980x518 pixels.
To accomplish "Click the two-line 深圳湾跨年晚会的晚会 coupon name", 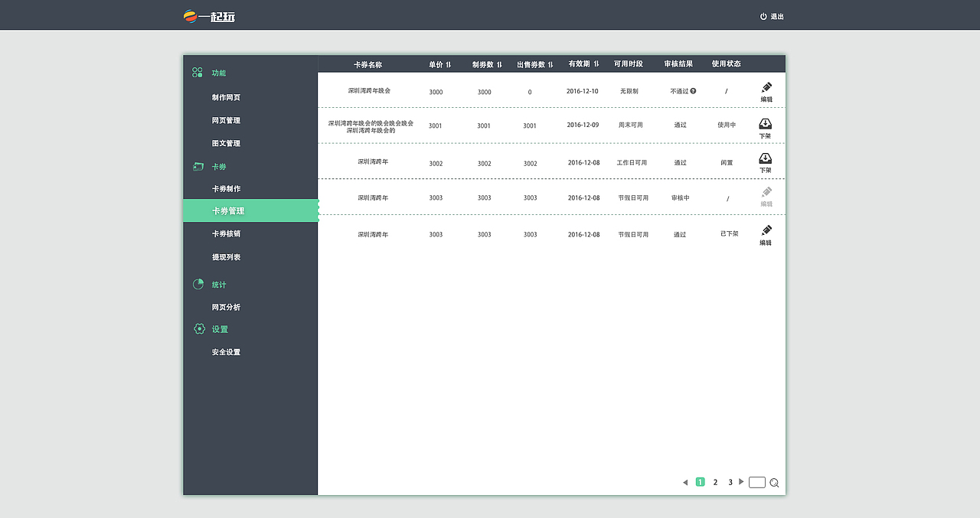I will [x=371, y=126].
